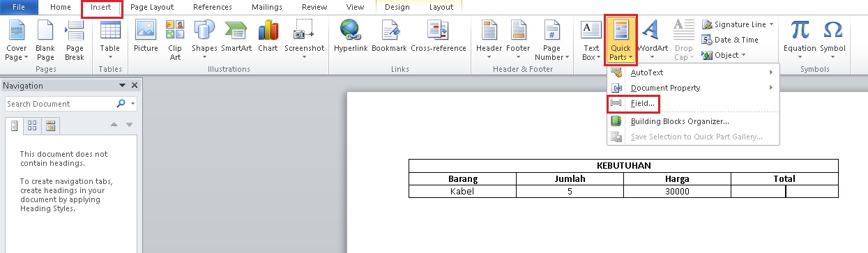Go to next heading arrow
Screen dimensions: 868x253
[x=129, y=125]
